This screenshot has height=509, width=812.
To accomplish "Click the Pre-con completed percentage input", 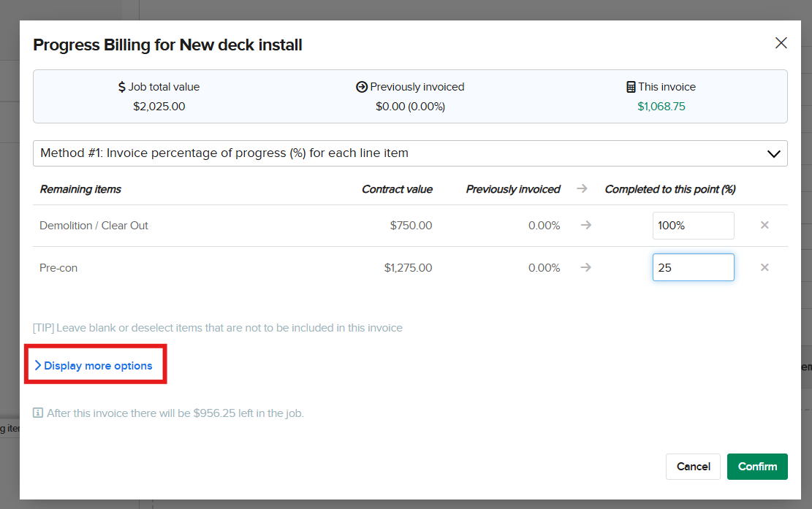I will 693,267.
